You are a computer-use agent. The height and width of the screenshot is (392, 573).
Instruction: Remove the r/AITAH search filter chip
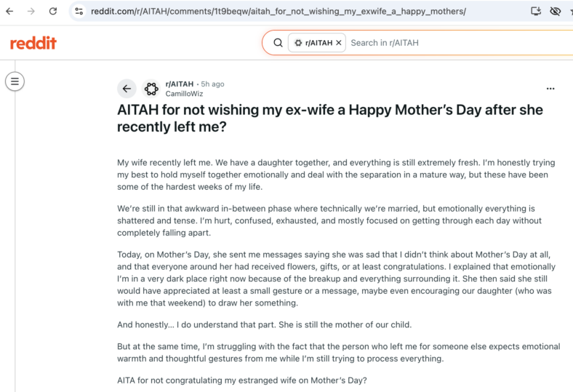tap(339, 43)
